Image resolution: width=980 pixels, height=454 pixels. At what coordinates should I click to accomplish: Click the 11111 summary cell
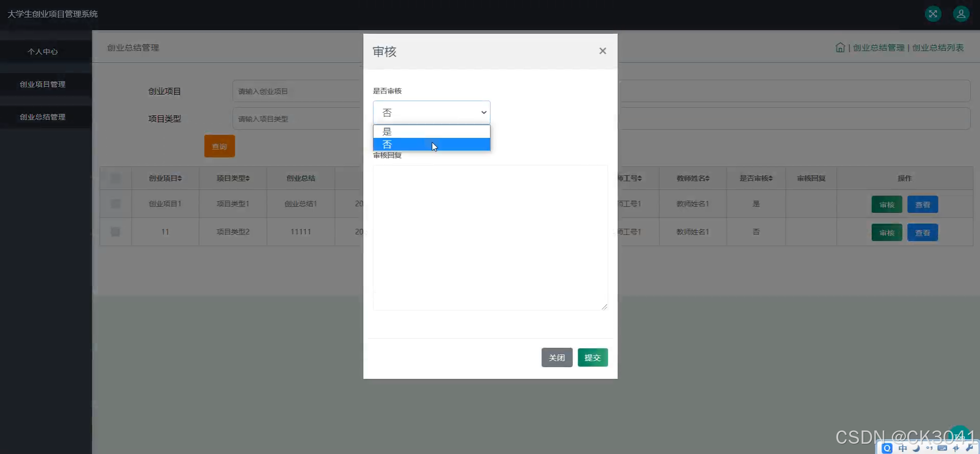coord(301,232)
